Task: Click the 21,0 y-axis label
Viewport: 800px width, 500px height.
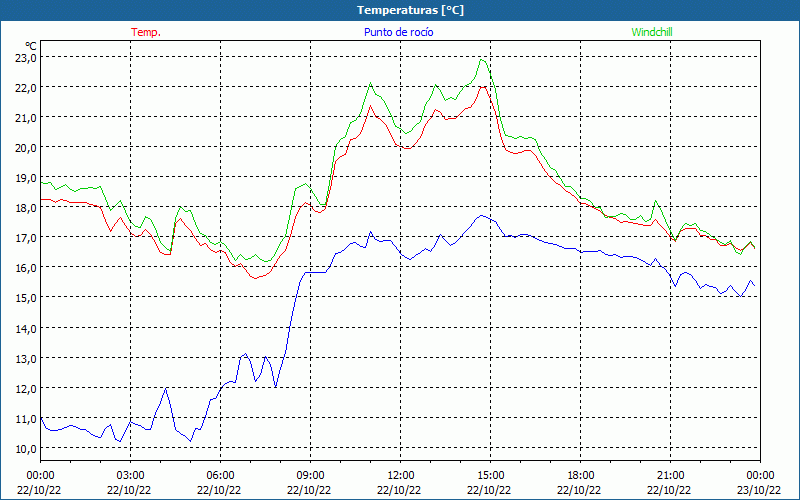Action: click(x=26, y=118)
